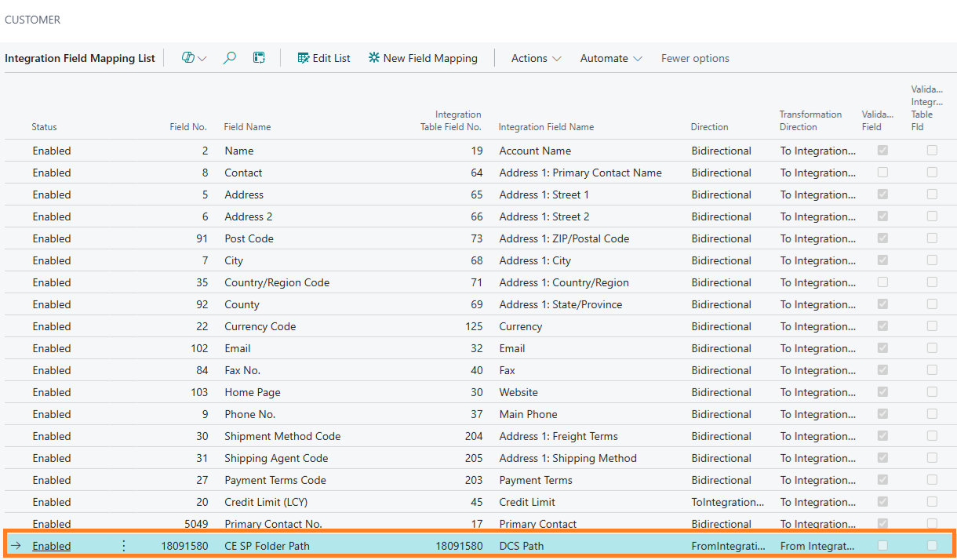Check Validate Field for Country/Region Code row
Screen dimensions: 957x560
(882, 282)
